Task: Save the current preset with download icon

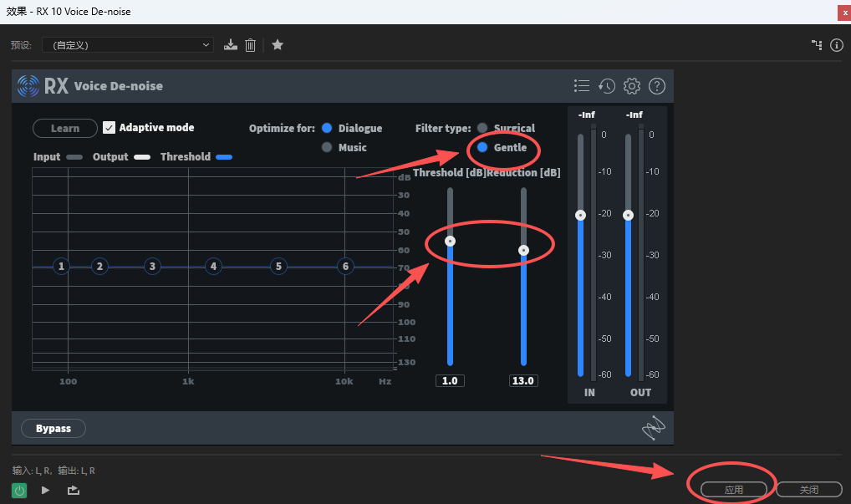Action: (231, 45)
